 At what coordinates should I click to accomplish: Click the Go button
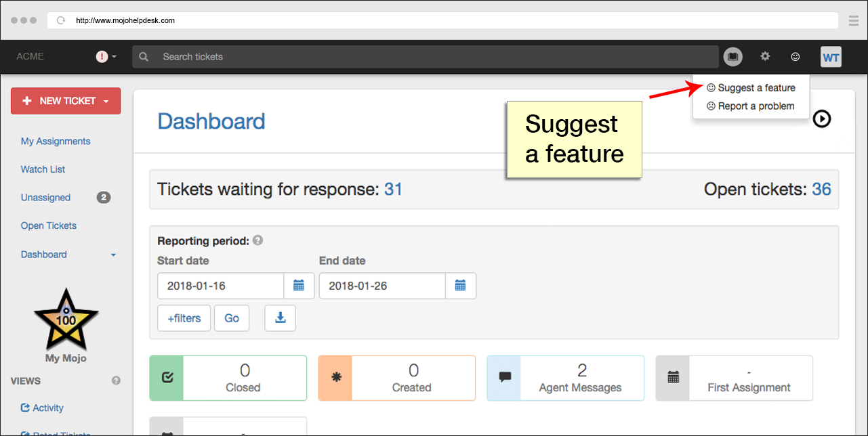pos(231,318)
